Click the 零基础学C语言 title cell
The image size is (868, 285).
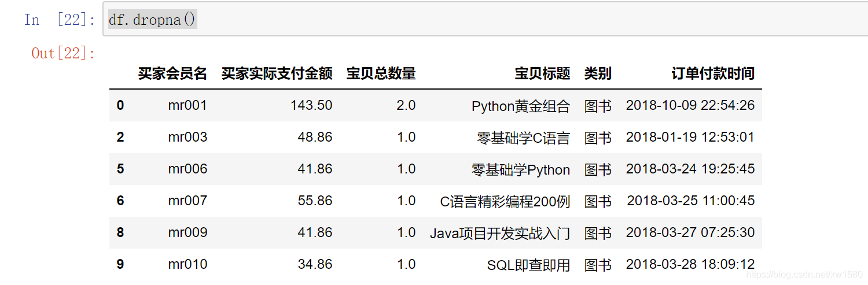click(x=524, y=138)
